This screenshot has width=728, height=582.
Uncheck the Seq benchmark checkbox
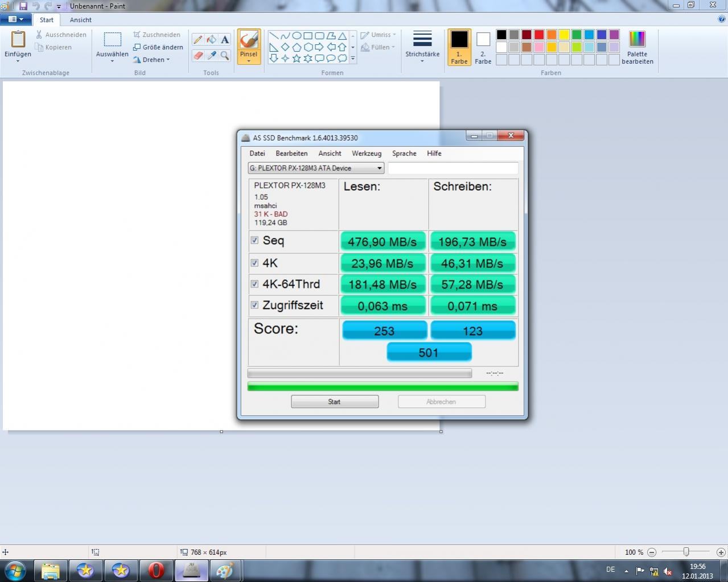pyautogui.click(x=254, y=240)
